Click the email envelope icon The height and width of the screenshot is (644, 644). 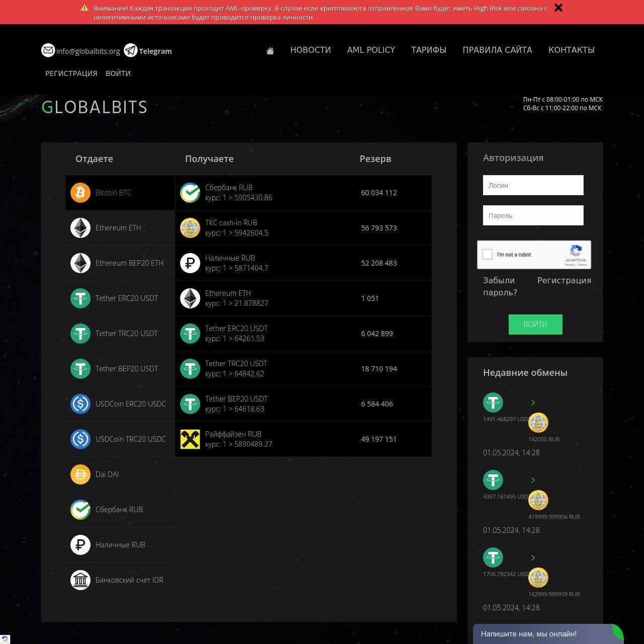coord(48,50)
